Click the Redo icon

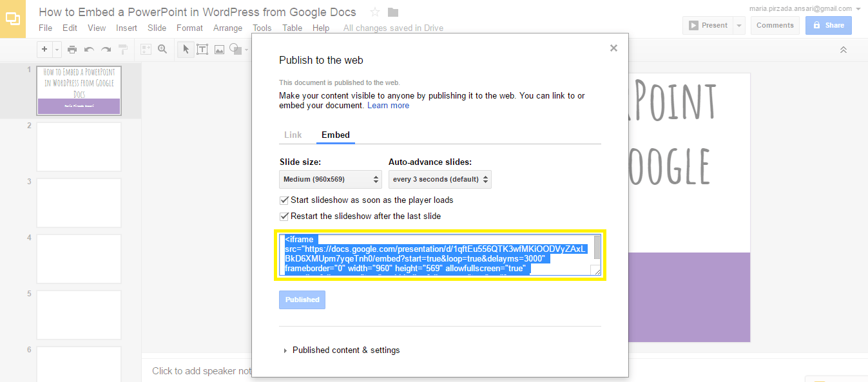click(x=106, y=49)
